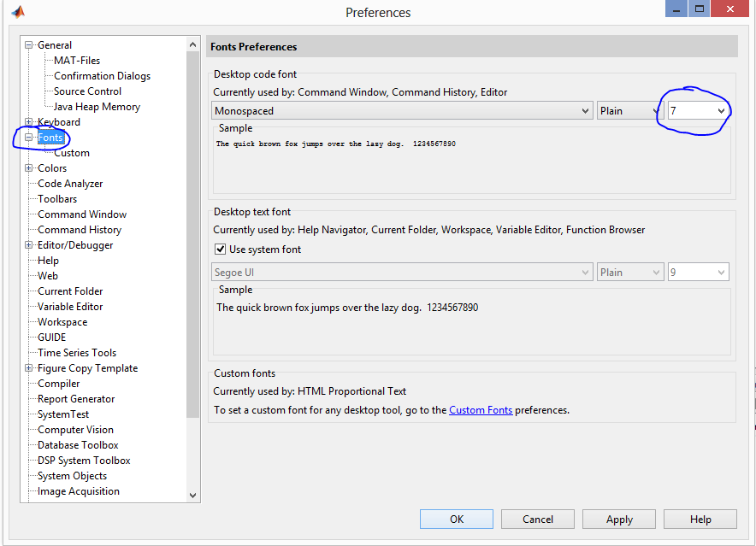Image resolution: width=756 pixels, height=546 pixels.
Task: Expand the Keyboard tree node
Action: pos(29,122)
